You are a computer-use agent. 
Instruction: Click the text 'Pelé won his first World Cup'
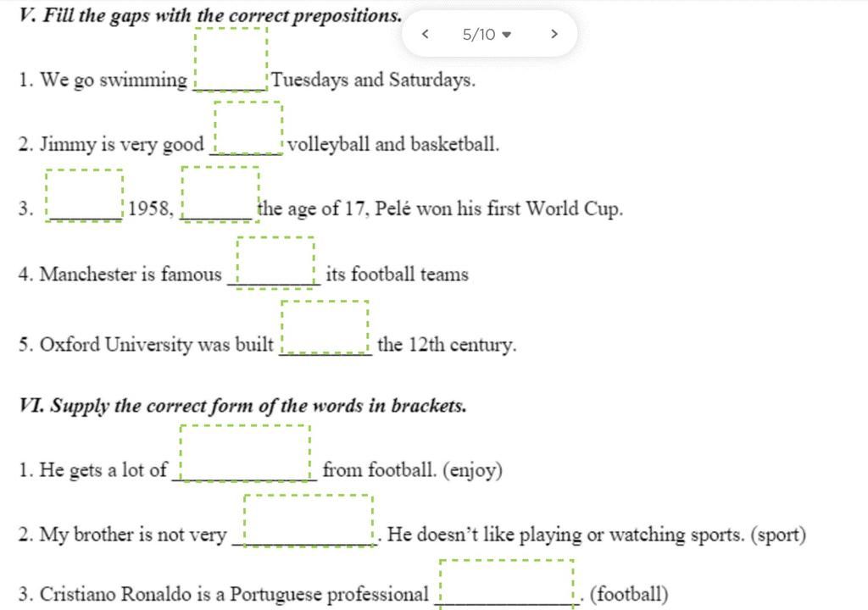pyautogui.click(x=498, y=208)
